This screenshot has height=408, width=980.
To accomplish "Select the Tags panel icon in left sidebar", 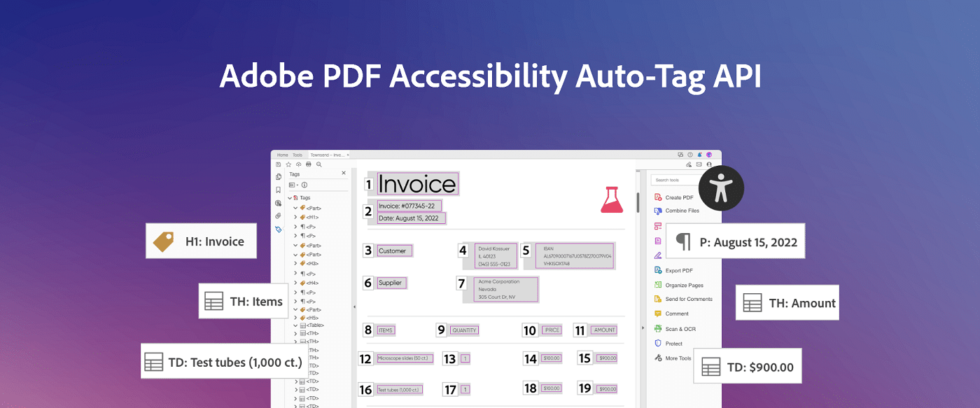I will point(279,230).
